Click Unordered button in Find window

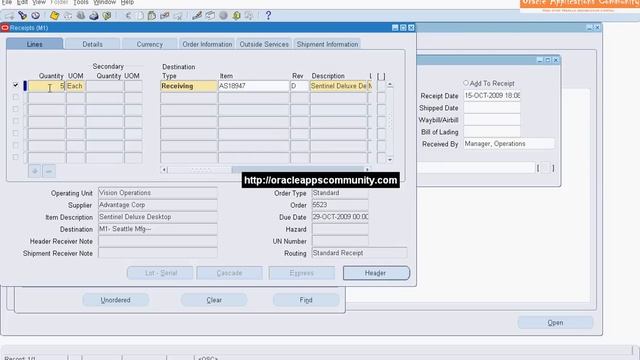pos(116,300)
